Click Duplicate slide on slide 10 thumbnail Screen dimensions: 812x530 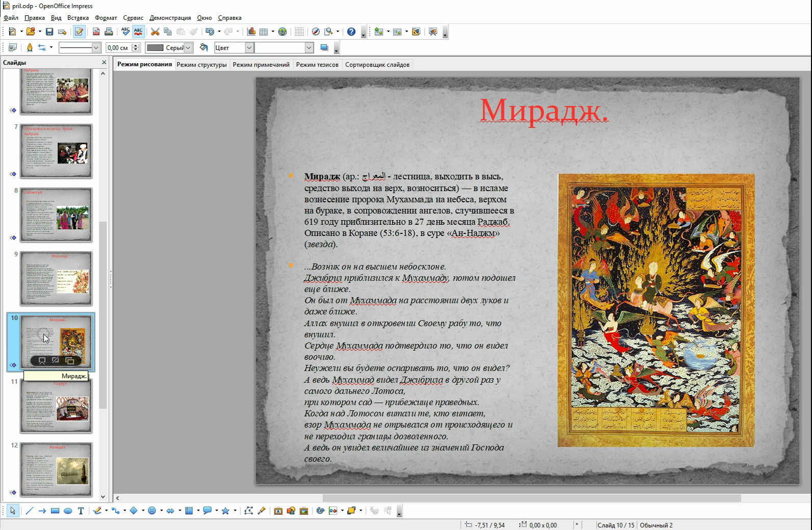coord(70,360)
